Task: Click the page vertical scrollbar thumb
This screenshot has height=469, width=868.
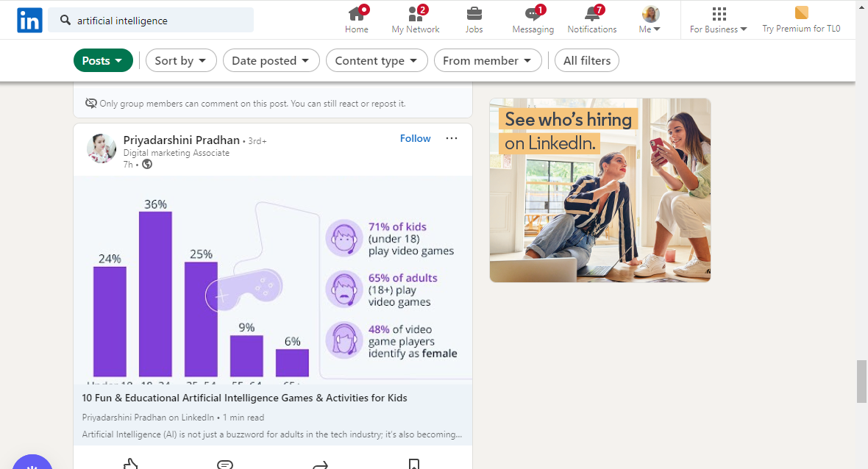Action: 861,382
